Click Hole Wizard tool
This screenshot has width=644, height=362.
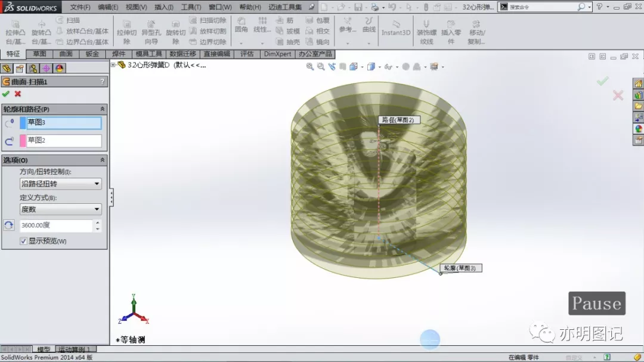[x=151, y=32]
